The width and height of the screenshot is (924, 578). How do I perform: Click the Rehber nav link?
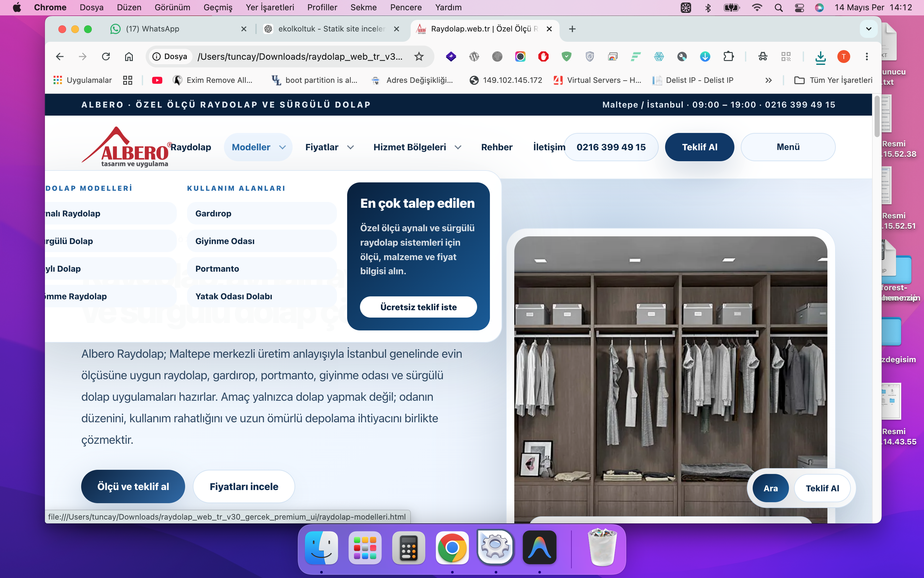click(497, 147)
